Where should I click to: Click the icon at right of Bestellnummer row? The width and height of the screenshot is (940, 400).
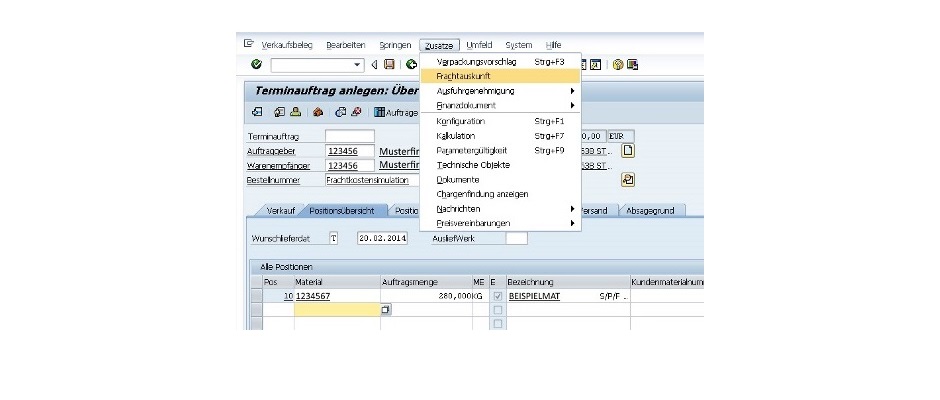coord(629,180)
